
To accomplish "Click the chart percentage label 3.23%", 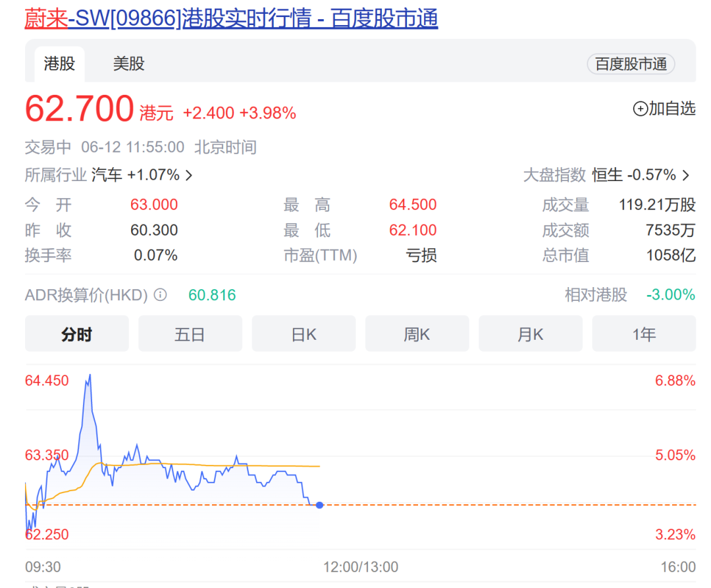I will coord(675,535).
